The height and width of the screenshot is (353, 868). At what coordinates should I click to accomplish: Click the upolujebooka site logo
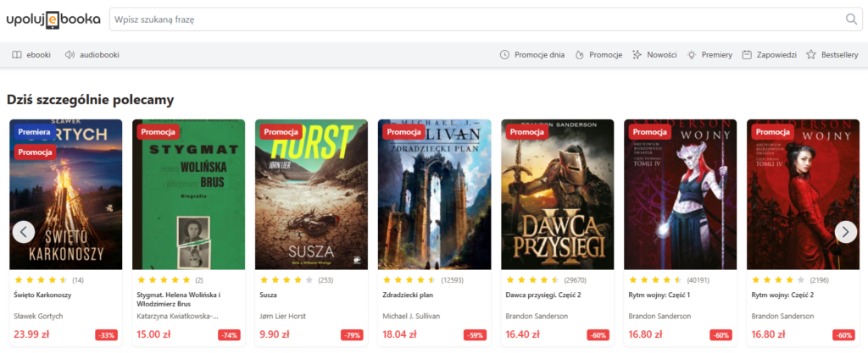tap(53, 19)
